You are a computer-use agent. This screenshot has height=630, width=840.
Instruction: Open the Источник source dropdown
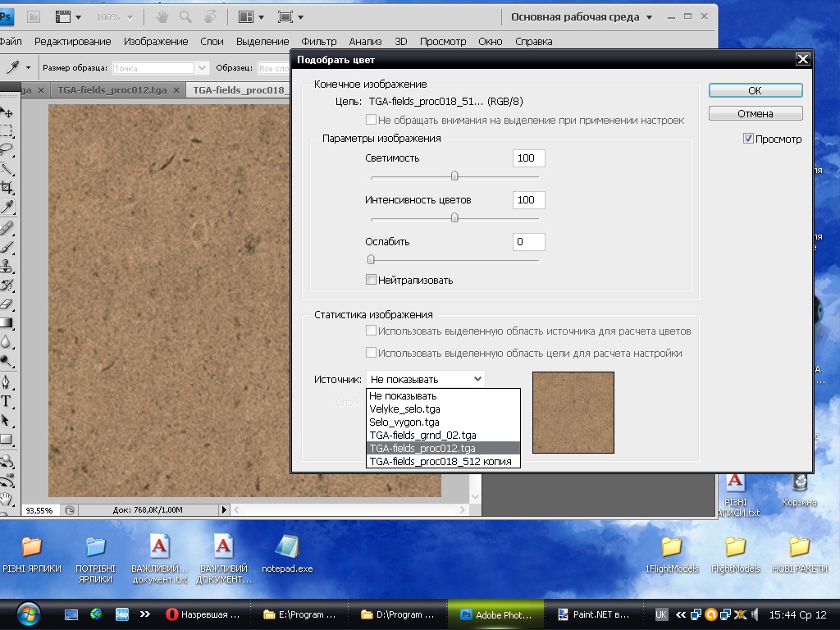click(426, 379)
